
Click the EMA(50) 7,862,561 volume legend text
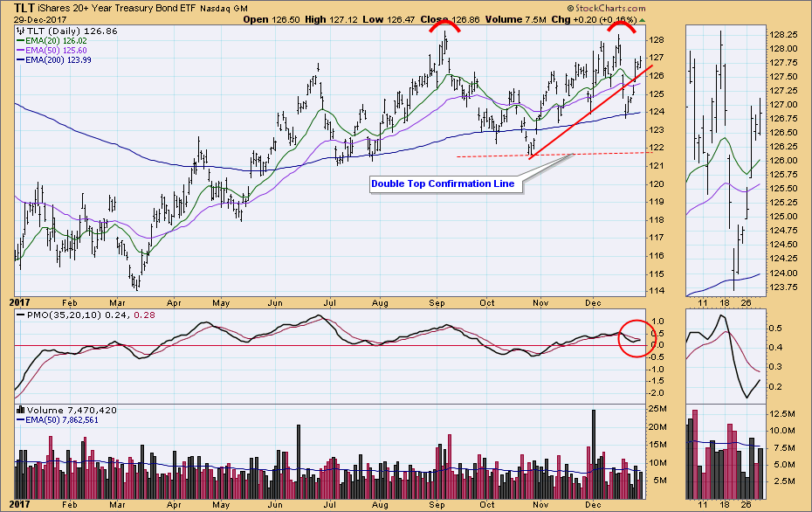[62, 419]
